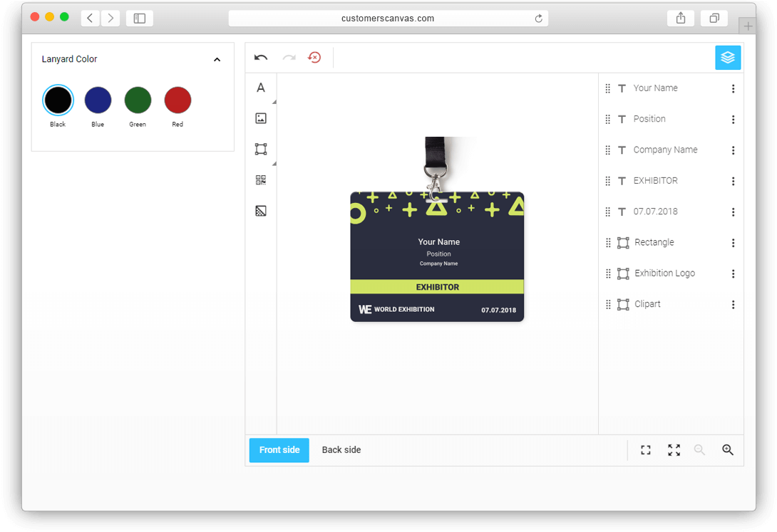This screenshot has height=532, width=777.
Task: Click the customerscanvas.com address bar
Action: [x=388, y=19]
